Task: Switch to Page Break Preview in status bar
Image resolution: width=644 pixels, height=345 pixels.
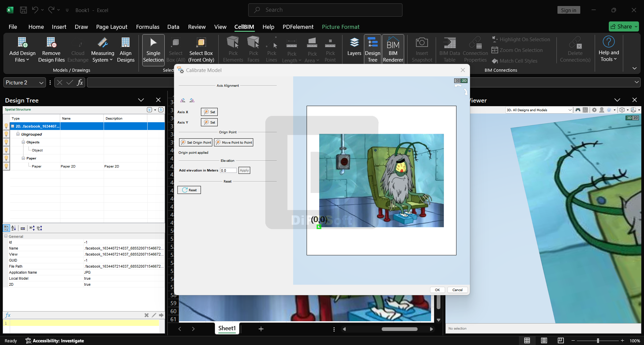Action: click(x=561, y=341)
